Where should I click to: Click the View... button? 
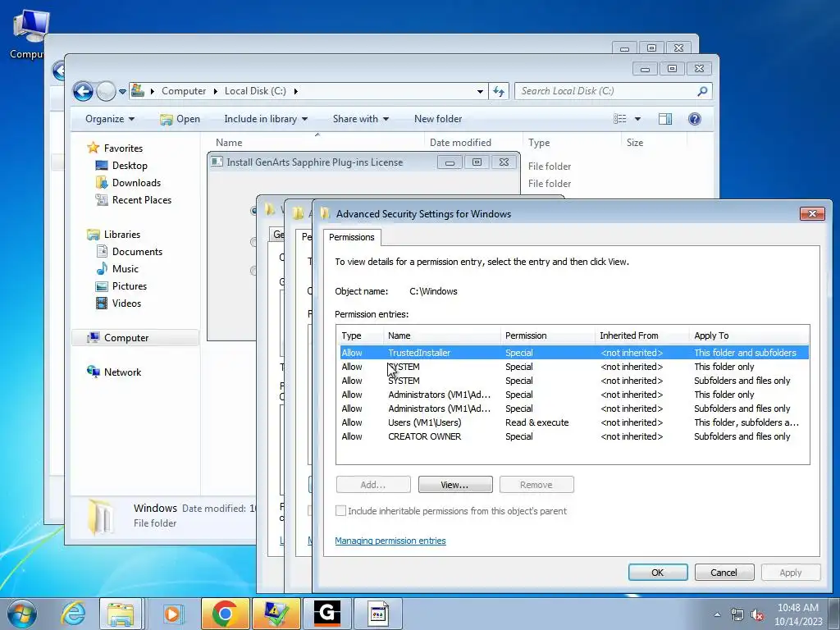pos(454,485)
